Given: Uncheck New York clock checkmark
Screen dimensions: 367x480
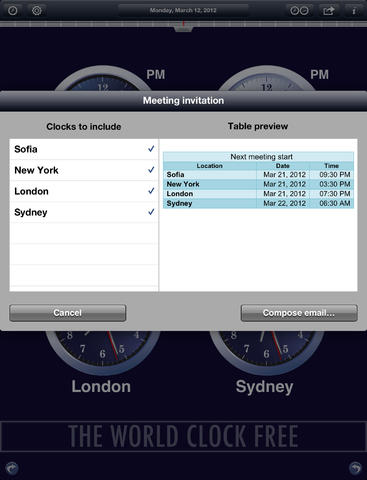Looking at the screenshot, I should (151, 170).
